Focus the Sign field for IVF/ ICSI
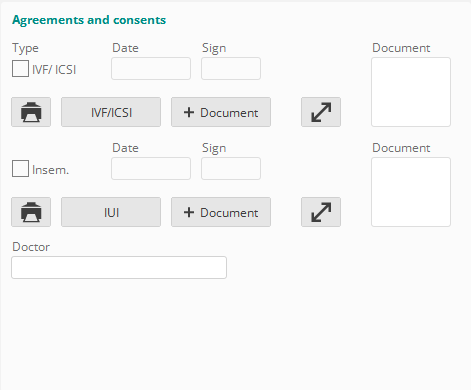 (231, 68)
